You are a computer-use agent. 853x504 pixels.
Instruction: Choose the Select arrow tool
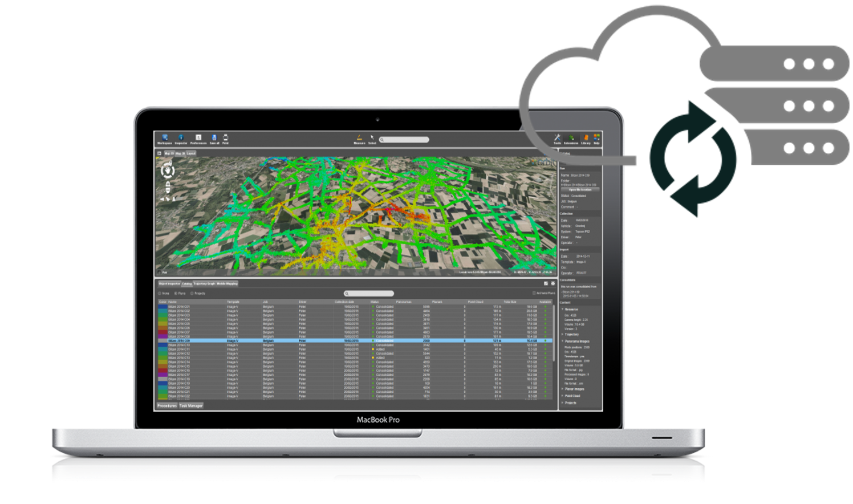(372, 138)
